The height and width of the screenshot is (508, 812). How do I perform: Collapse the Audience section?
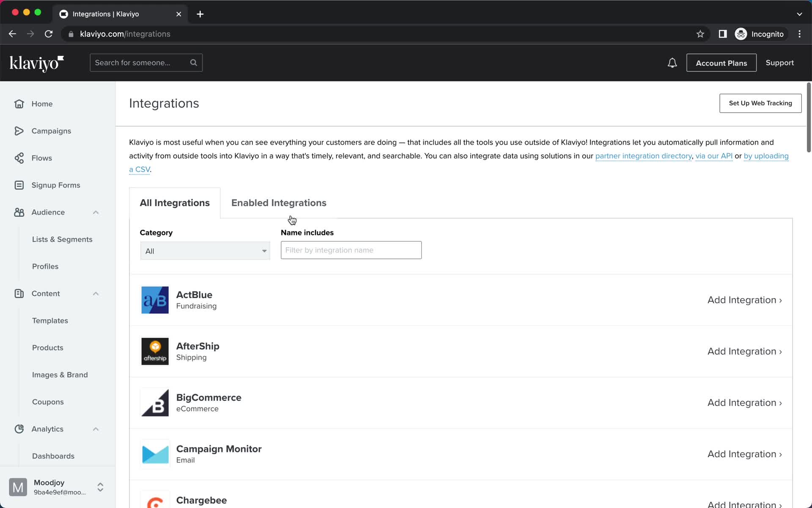(x=96, y=212)
